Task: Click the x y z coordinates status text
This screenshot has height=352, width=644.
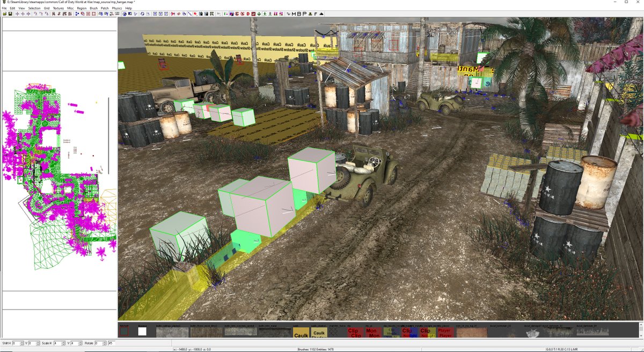Action: (193, 349)
